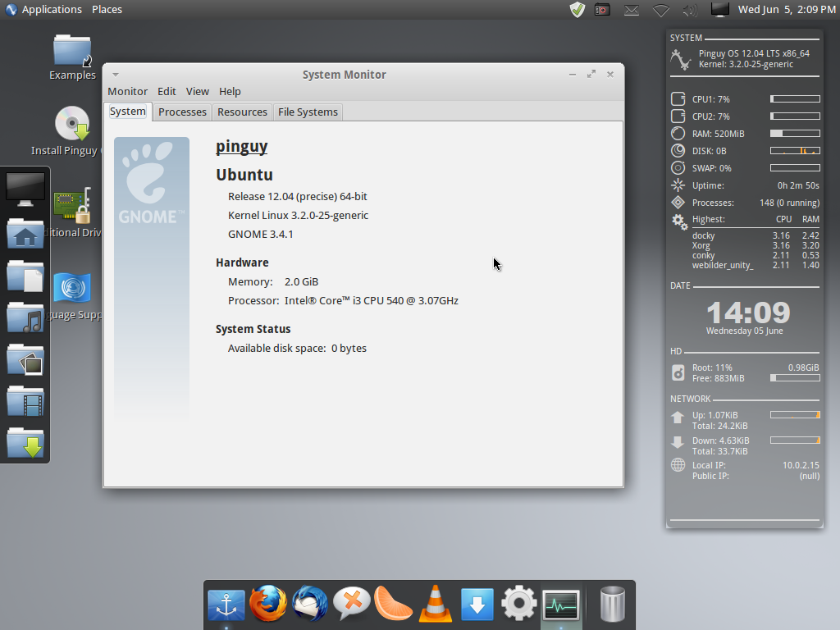The image size is (840, 630).
Task: Switch to the System tab
Action: [x=128, y=112]
